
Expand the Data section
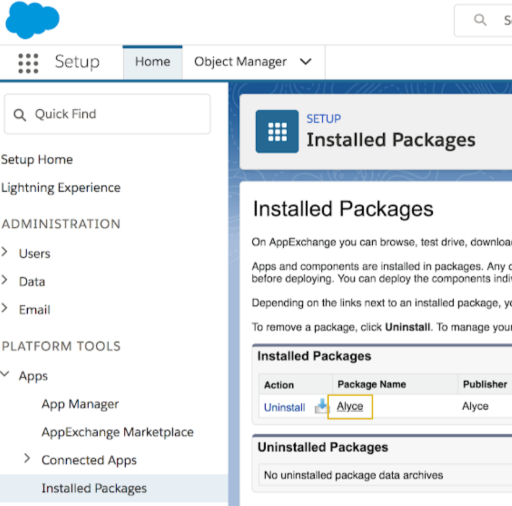click(x=4, y=280)
